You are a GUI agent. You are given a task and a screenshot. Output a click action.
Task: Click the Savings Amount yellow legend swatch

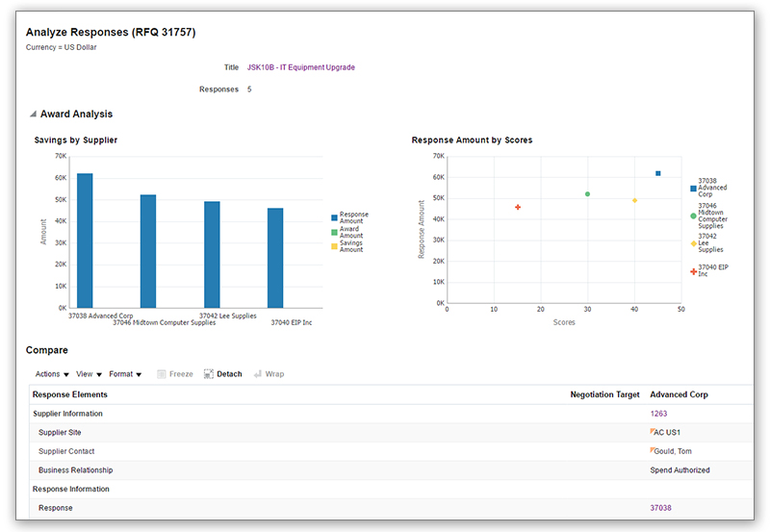pyautogui.click(x=334, y=246)
